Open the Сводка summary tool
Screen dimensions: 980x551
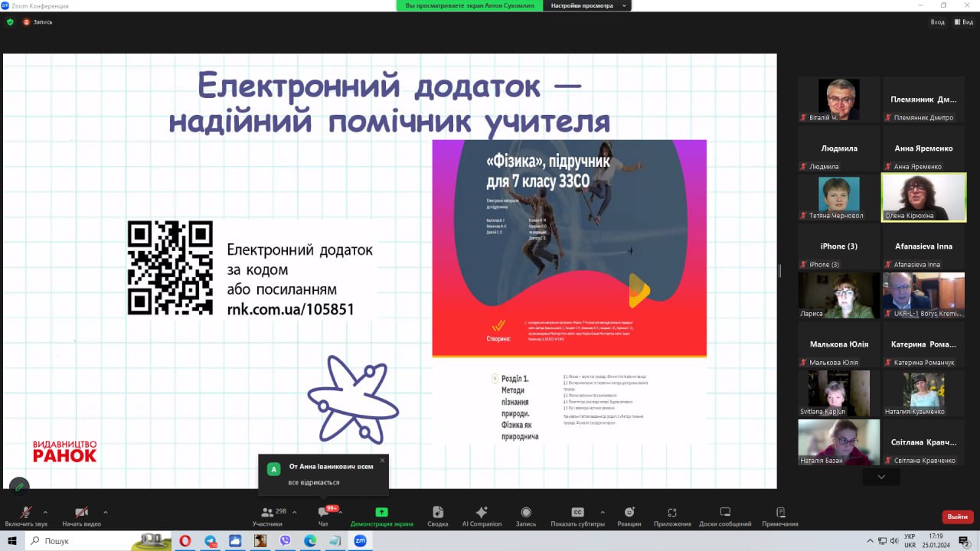[x=438, y=513]
